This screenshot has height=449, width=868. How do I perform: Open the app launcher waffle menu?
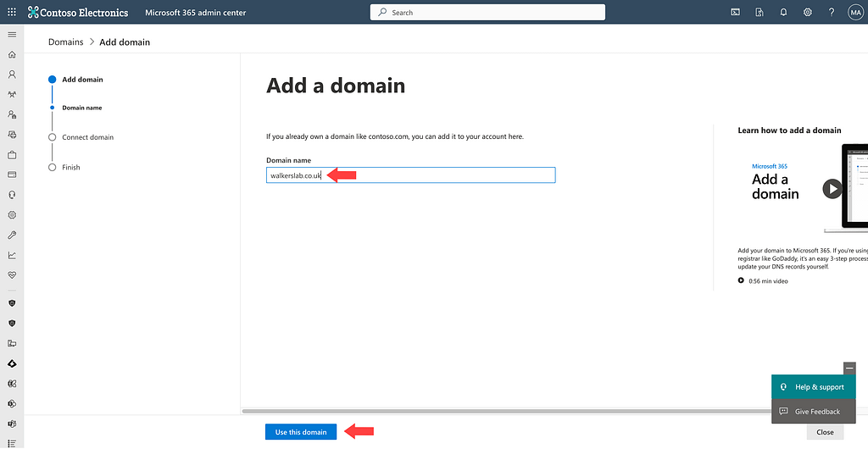(12, 13)
